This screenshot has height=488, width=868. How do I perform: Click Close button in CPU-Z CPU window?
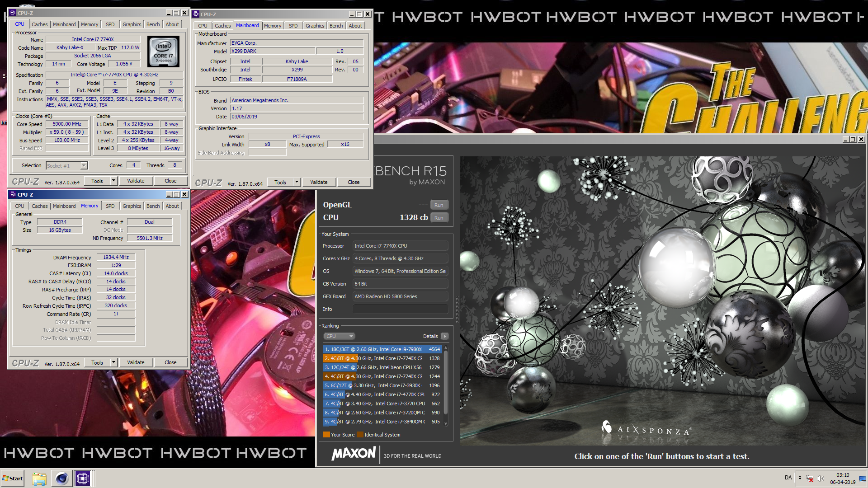click(x=170, y=181)
